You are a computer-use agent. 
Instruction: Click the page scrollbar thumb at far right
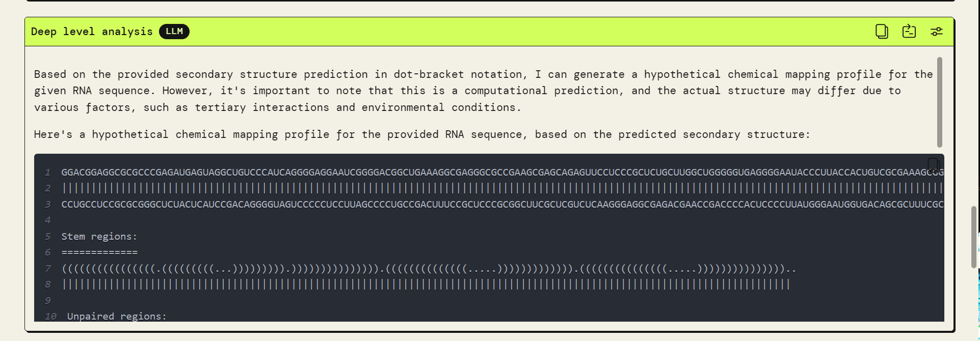pos(974,237)
